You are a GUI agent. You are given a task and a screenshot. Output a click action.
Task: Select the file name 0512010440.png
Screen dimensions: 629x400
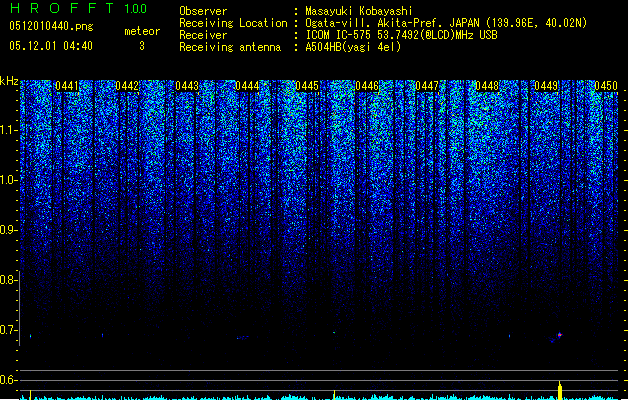pyautogui.click(x=51, y=26)
